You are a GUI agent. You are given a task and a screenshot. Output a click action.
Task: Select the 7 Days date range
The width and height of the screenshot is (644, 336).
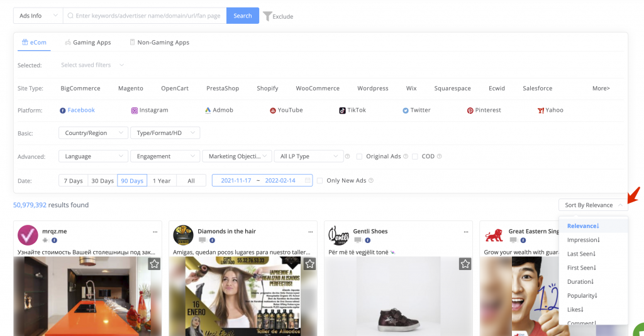point(73,180)
